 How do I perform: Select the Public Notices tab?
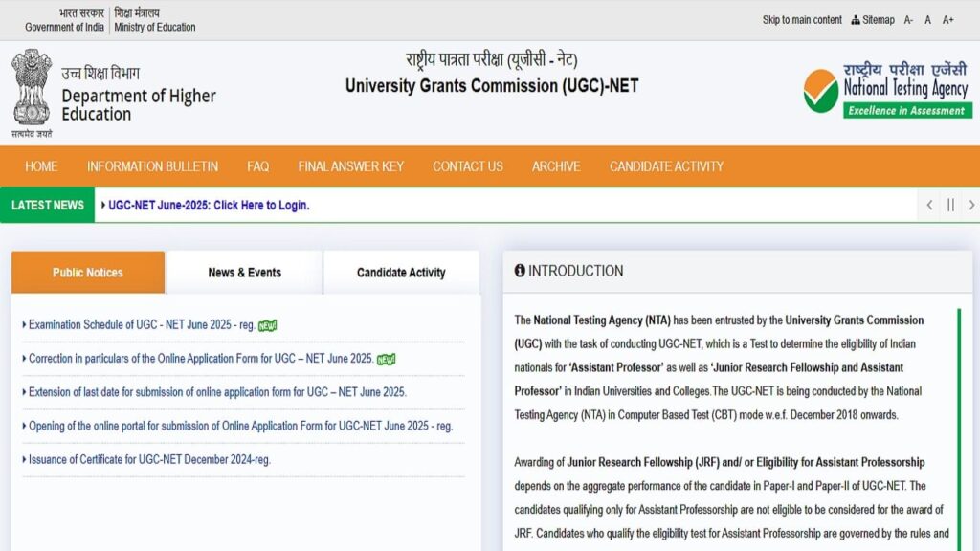(x=88, y=273)
